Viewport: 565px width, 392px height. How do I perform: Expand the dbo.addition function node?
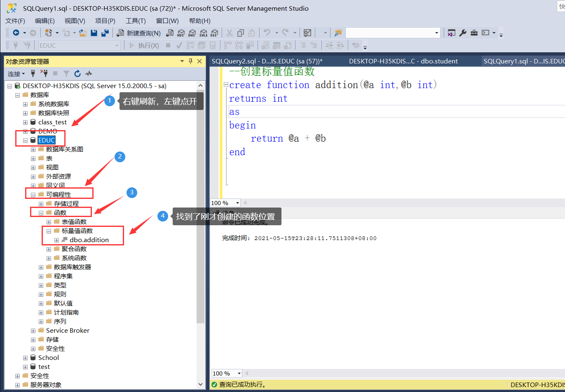[x=57, y=240]
